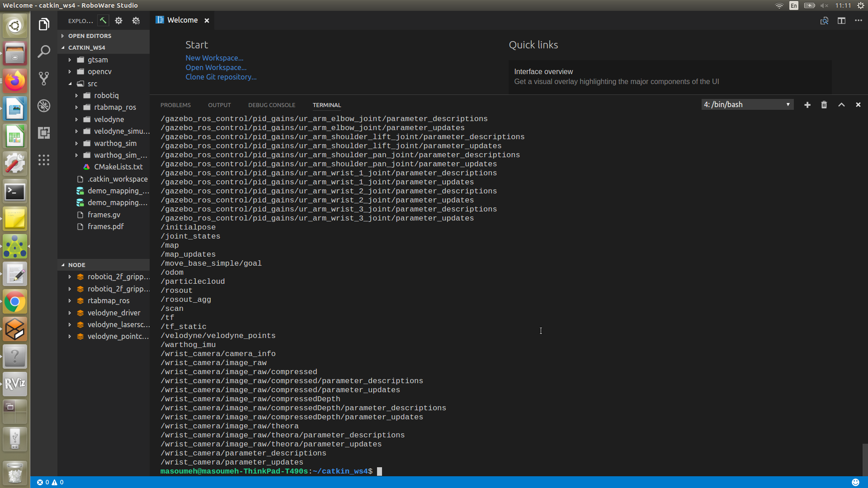Viewport: 868px width, 488px height.
Task: Click the Clone Git repository... link
Action: pyautogui.click(x=221, y=77)
